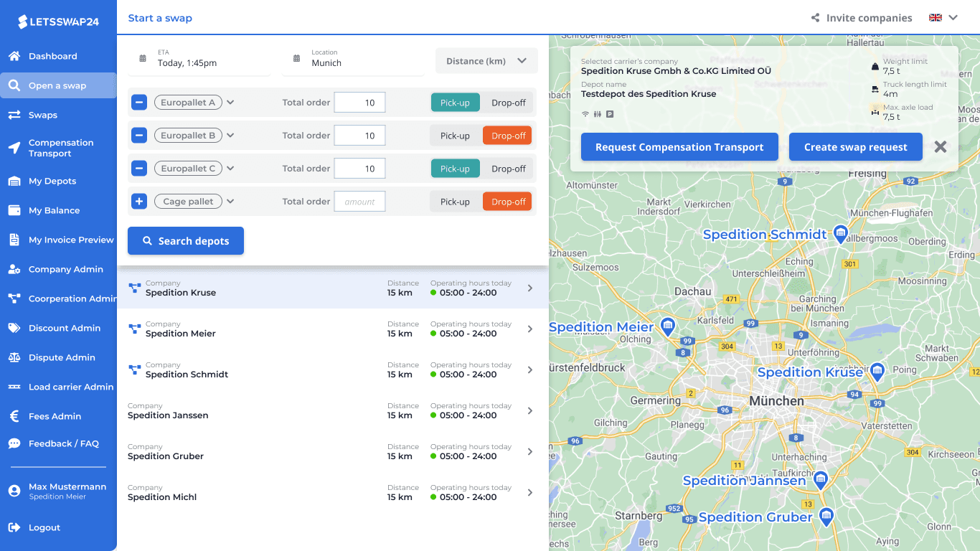
Task: Click the Europallet A total order field
Action: 359,103
